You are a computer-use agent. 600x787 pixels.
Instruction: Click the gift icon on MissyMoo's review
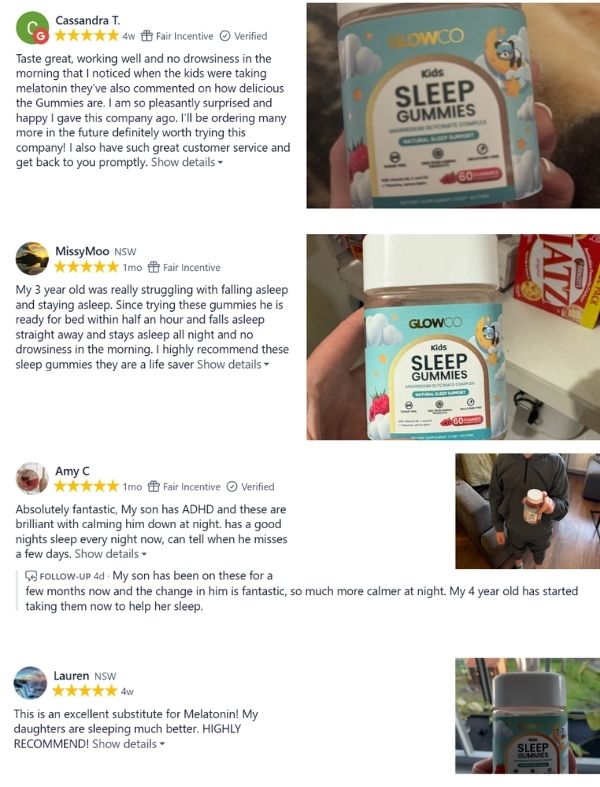point(154,268)
